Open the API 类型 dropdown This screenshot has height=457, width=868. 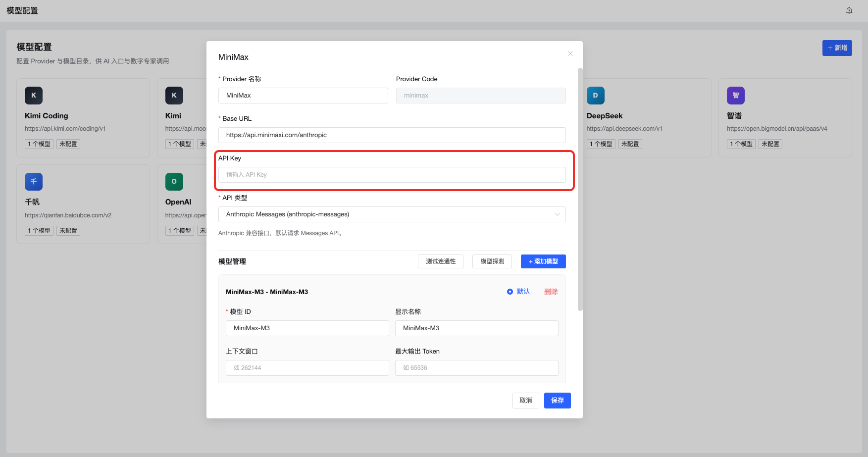[392, 214]
